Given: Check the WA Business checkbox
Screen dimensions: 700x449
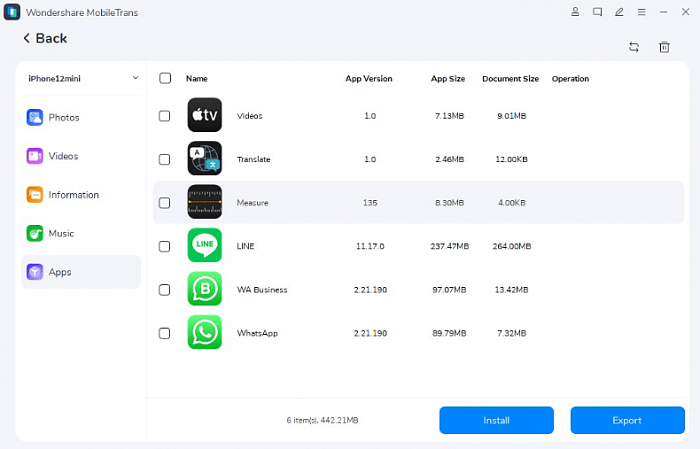Looking at the screenshot, I should click(x=164, y=290).
